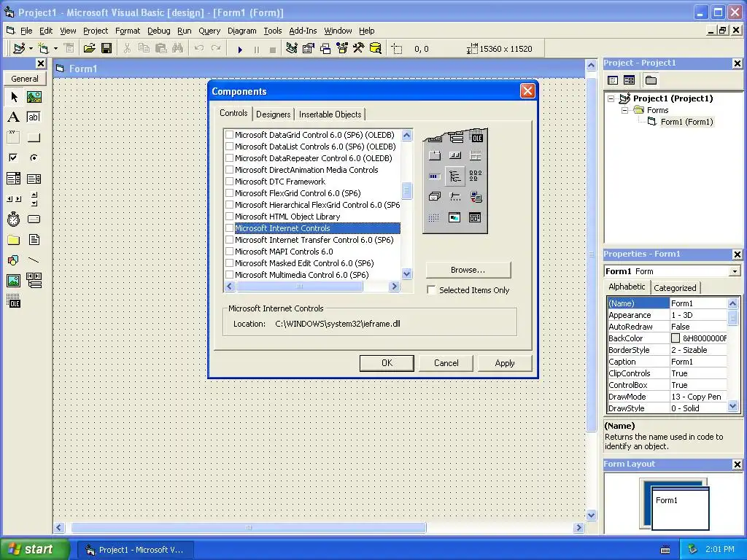The width and height of the screenshot is (747, 560).
Task: Select the Label tool in toolbox
Action: click(14, 117)
